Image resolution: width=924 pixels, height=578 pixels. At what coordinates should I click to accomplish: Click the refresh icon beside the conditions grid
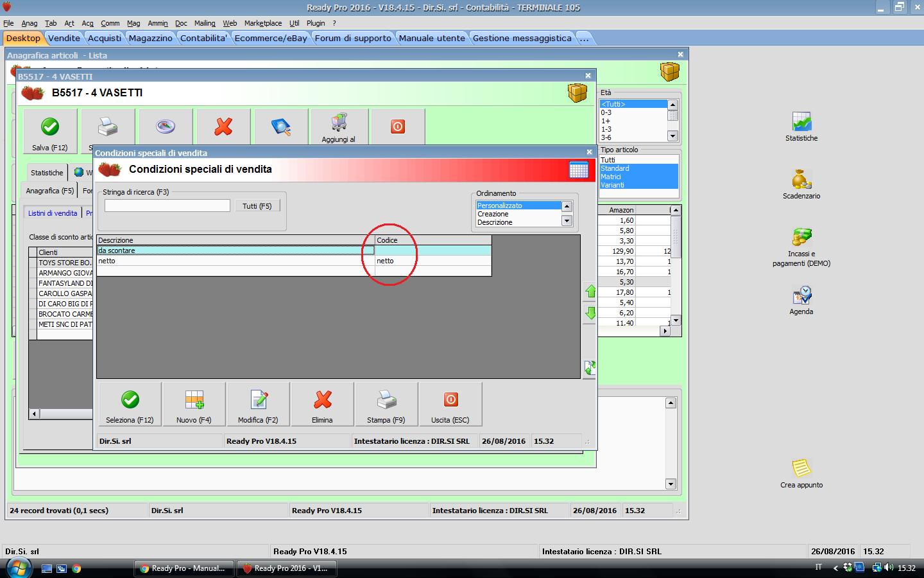tap(590, 367)
